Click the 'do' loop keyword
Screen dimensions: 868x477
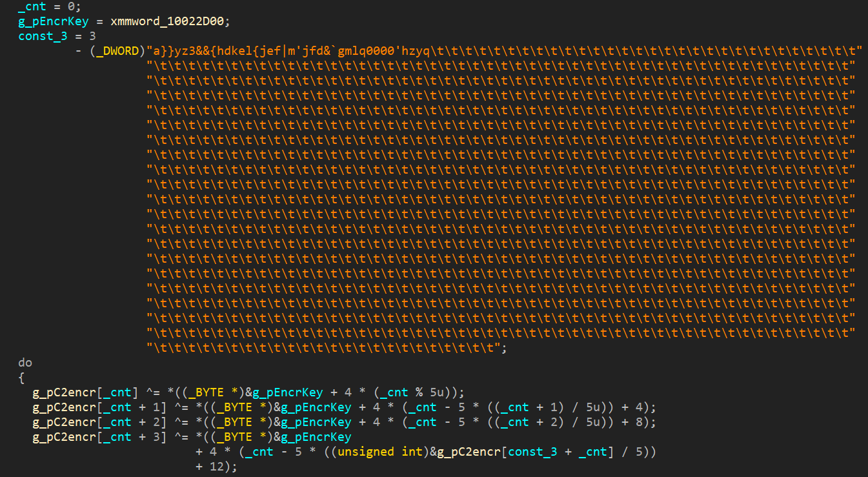(25, 363)
